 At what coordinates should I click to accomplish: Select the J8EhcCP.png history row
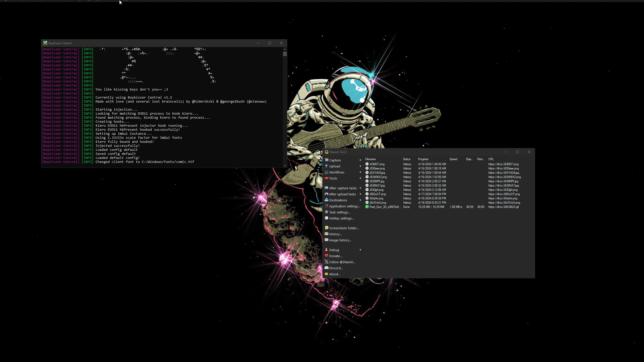coord(377,194)
